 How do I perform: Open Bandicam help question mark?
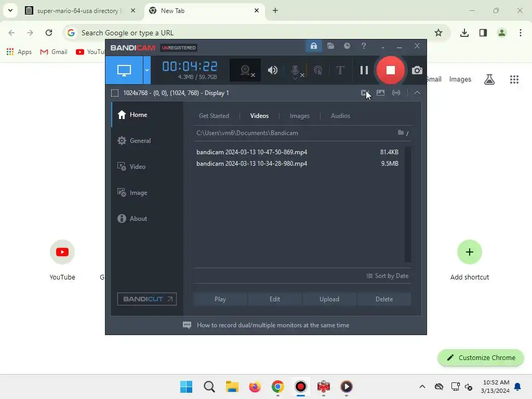coord(364,46)
